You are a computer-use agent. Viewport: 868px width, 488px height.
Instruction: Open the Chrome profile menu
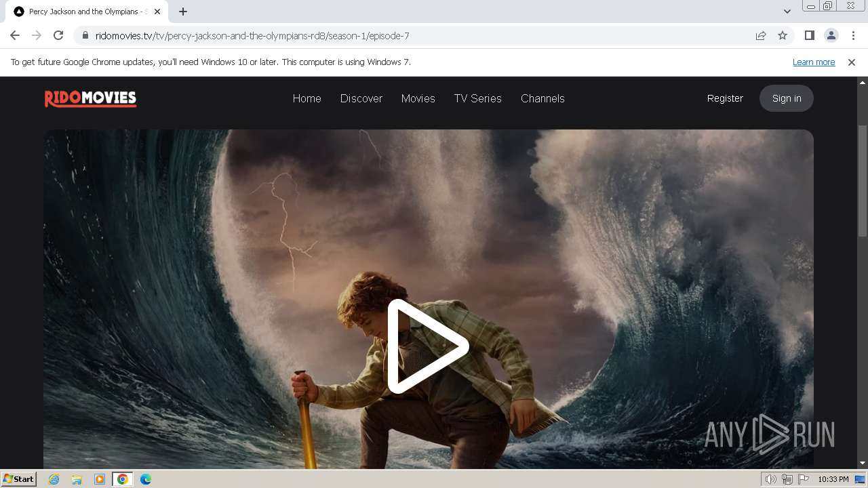point(831,35)
